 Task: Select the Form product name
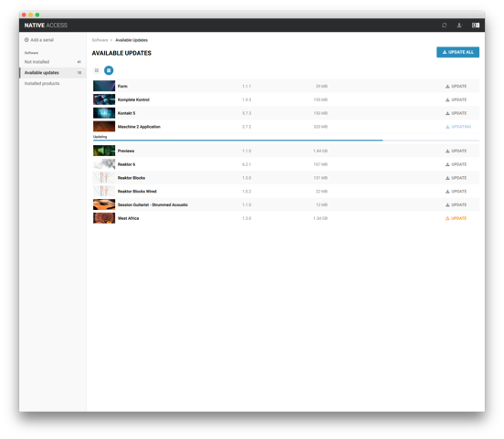point(122,86)
